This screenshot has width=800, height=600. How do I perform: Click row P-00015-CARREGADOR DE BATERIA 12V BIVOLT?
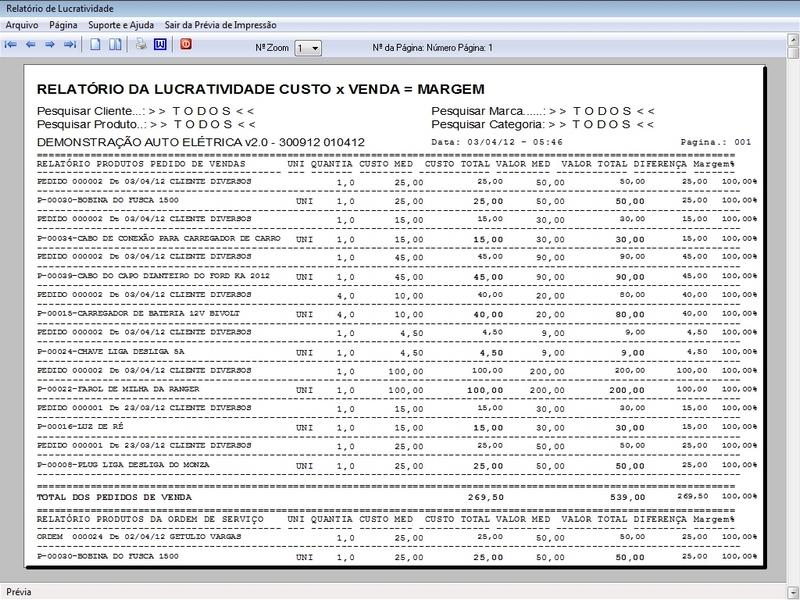(x=397, y=314)
